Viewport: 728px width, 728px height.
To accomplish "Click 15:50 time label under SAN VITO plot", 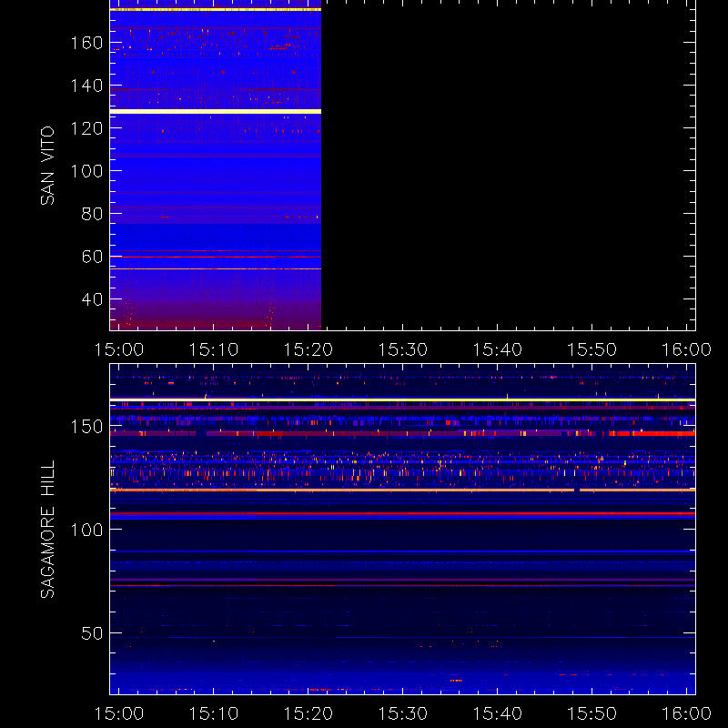I will tap(592, 349).
